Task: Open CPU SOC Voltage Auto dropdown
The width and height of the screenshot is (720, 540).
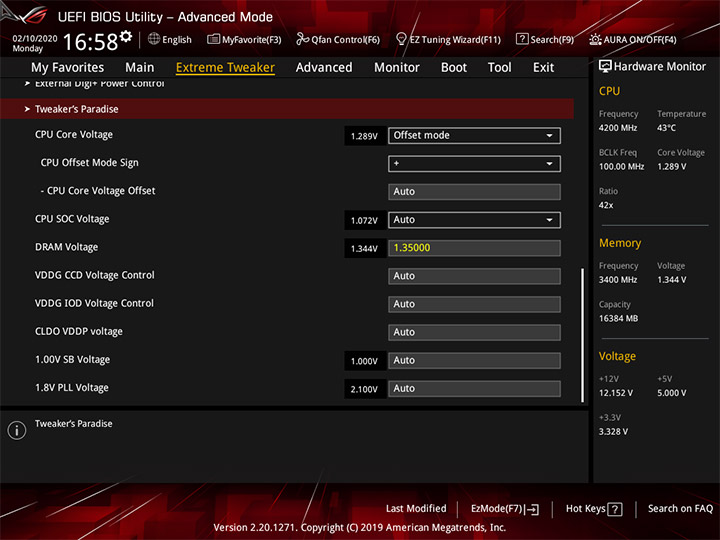Action: click(x=474, y=220)
